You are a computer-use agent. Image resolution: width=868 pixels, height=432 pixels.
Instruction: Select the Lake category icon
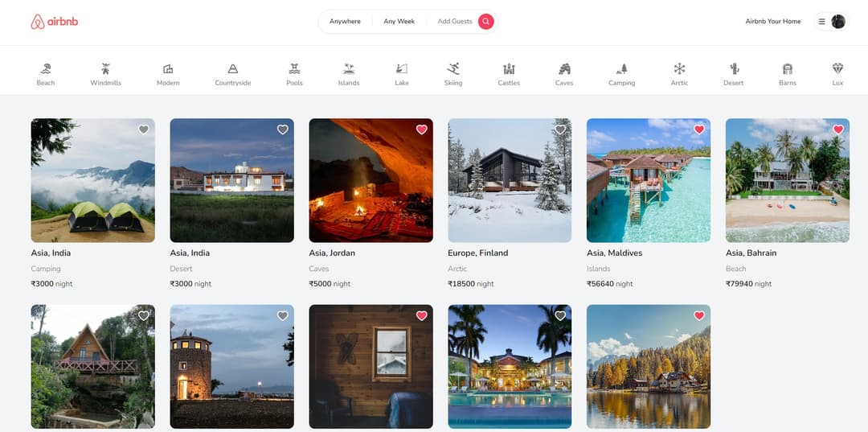coord(402,68)
